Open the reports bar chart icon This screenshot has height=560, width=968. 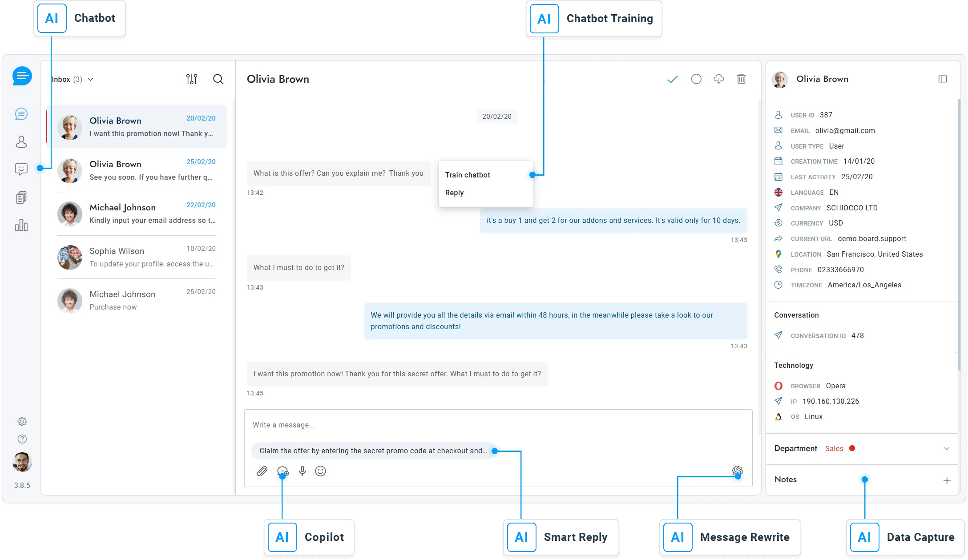[x=21, y=225]
